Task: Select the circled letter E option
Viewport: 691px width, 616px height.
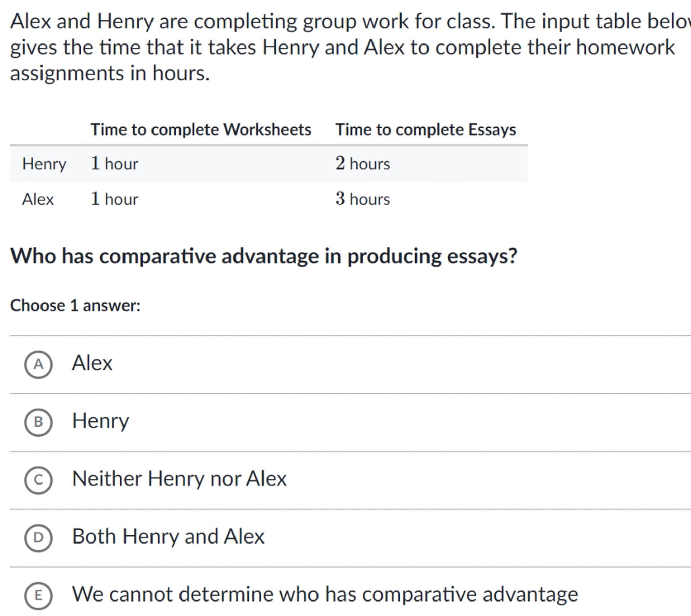Action: point(38,596)
